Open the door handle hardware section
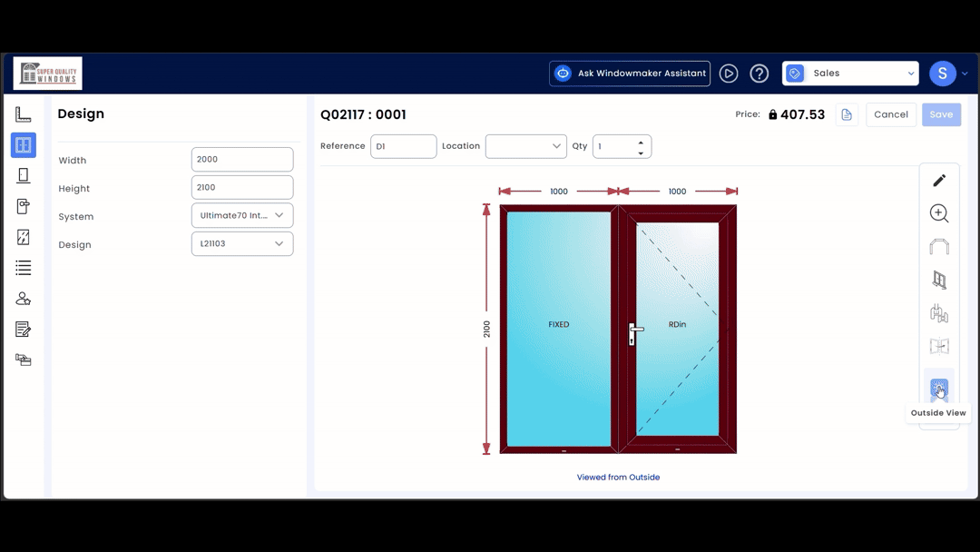980x552 pixels. click(23, 206)
